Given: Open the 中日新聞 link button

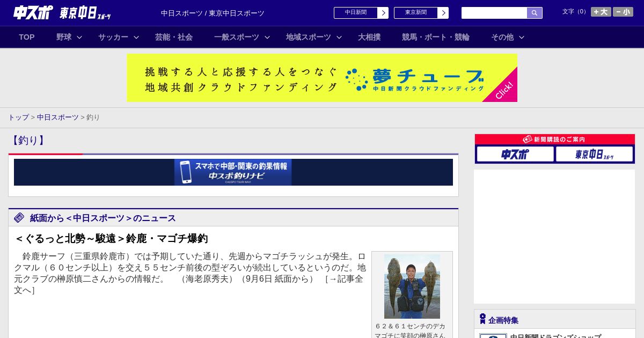Looking at the screenshot, I should (356, 13).
